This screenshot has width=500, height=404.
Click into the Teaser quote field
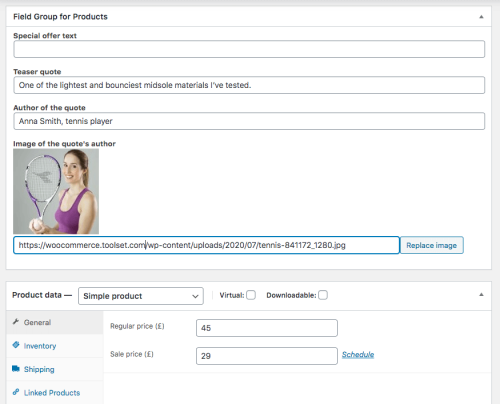(x=249, y=85)
